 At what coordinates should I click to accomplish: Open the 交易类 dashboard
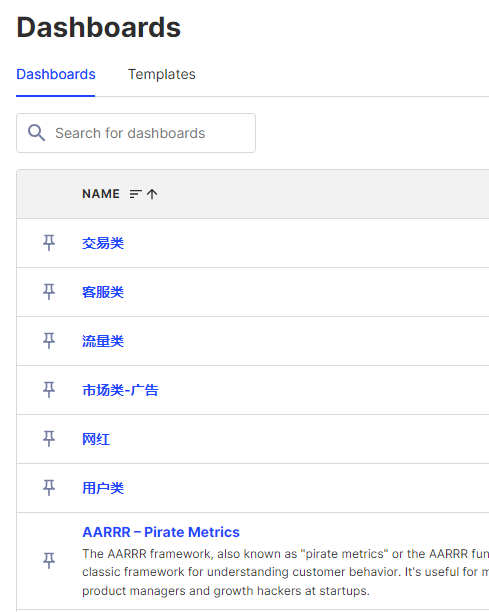(103, 243)
